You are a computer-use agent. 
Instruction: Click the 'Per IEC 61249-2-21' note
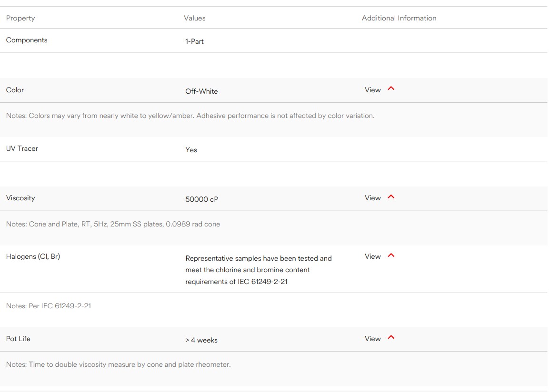[49, 306]
